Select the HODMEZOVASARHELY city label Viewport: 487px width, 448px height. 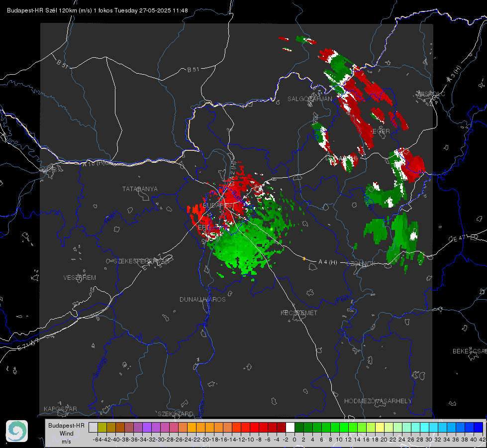[378, 401]
